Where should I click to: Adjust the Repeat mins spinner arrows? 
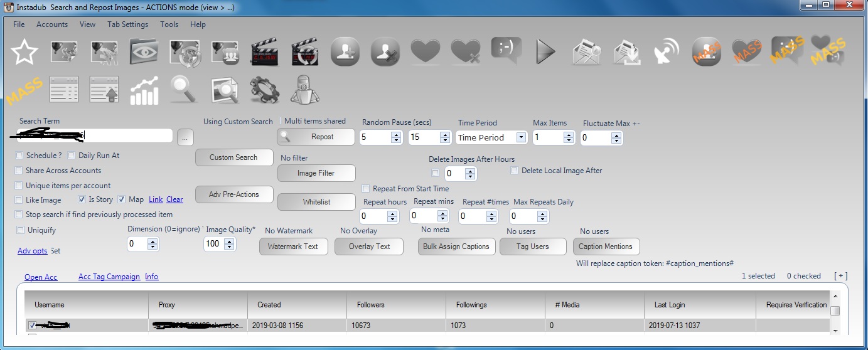click(443, 216)
